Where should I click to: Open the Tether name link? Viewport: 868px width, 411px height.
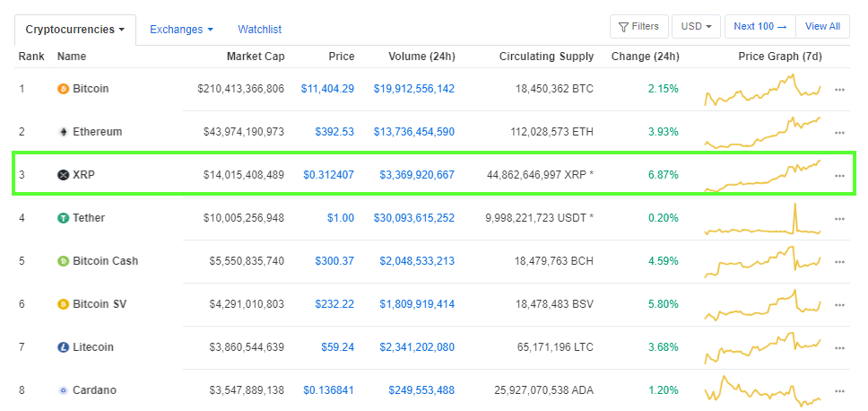(x=89, y=218)
